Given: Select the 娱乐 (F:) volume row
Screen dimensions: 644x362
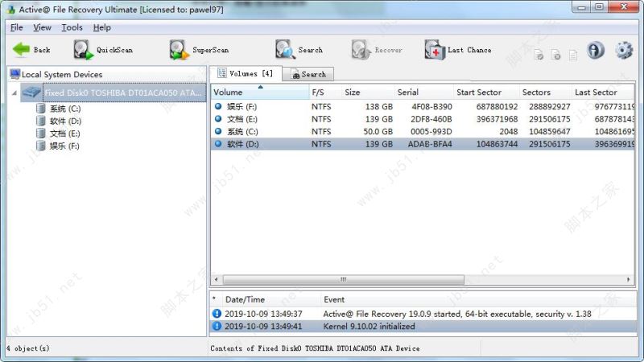Looking at the screenshot, I should click(423, 107).
